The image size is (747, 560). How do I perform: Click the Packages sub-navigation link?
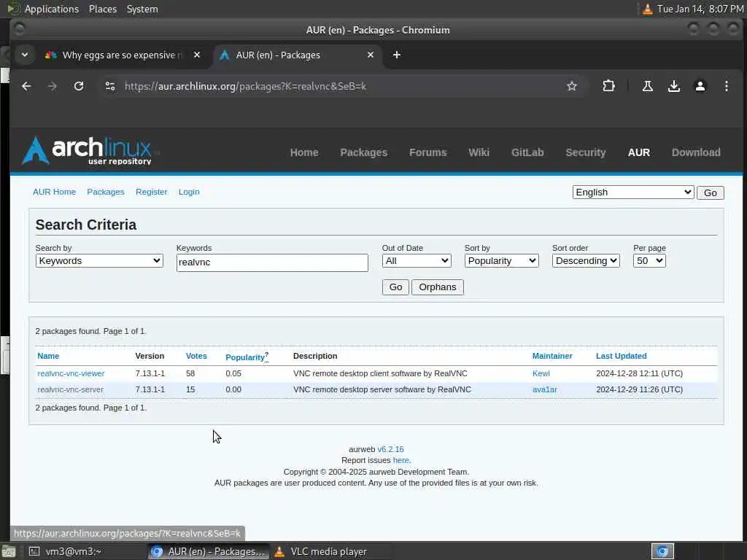[x=105, y=192]
